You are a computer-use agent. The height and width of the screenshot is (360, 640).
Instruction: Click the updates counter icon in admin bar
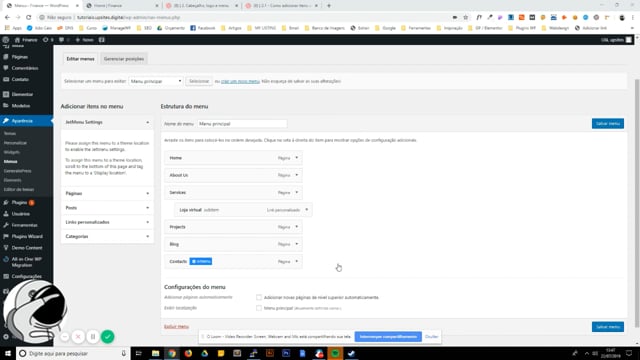[48, 40]
